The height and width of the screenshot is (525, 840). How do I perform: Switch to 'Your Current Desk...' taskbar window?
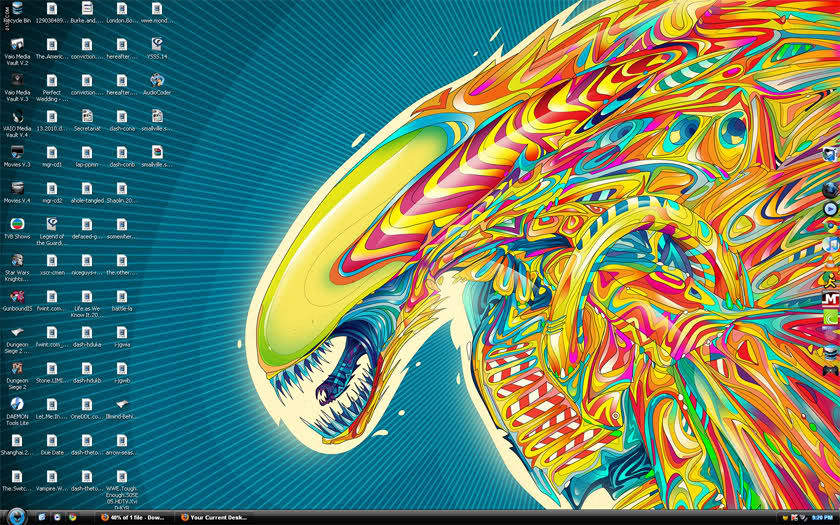215,518
